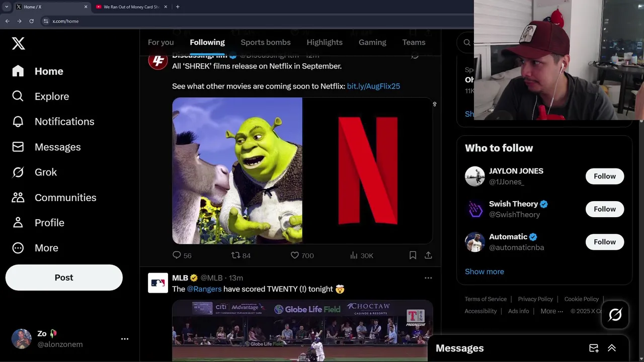Open the @MLB handle link
This screenshot has width=644, height=362.
click(x=211, y=278)
